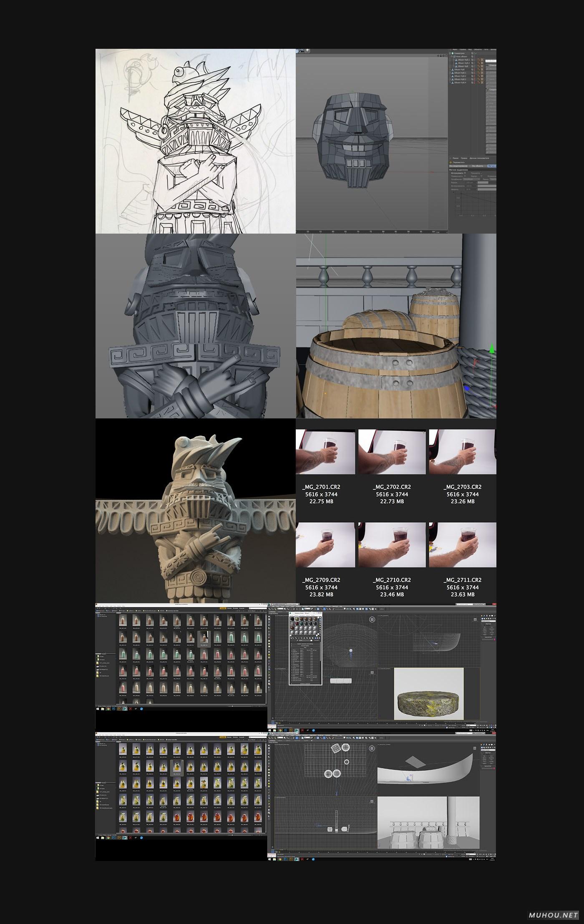Image resolution: width=584 pixels, height=924 pixels.
Task: Click the Windows Start button under the bottle thumbnails
Action: tap(98, 709)
